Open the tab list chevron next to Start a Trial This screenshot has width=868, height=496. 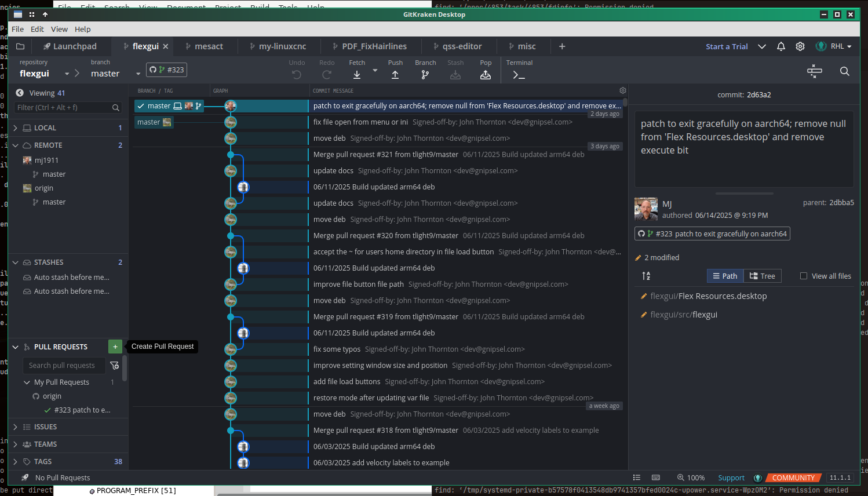point(762,46)
